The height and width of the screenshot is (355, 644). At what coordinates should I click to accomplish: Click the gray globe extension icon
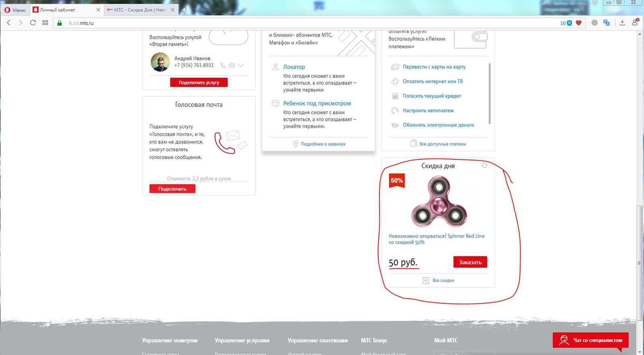594,23
